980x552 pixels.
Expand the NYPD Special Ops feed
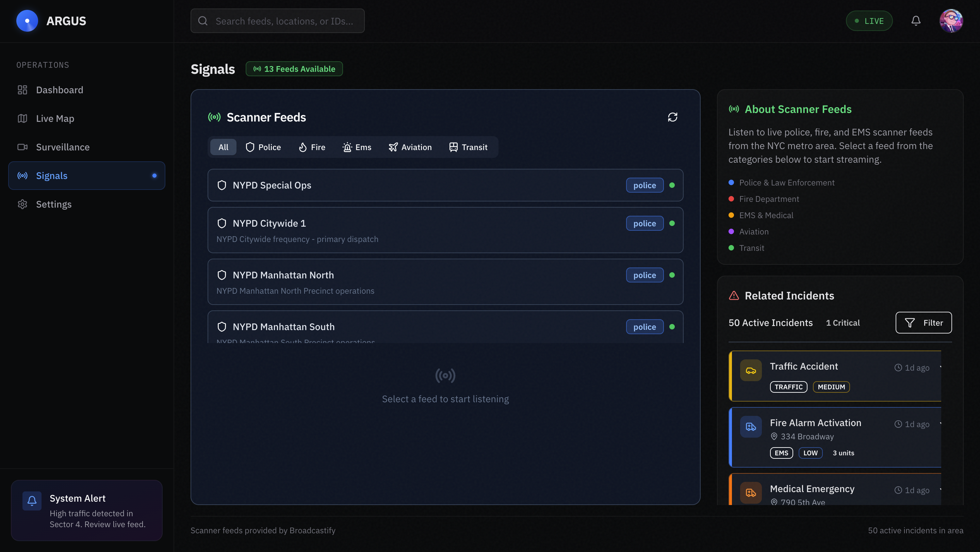click(445, 185)
